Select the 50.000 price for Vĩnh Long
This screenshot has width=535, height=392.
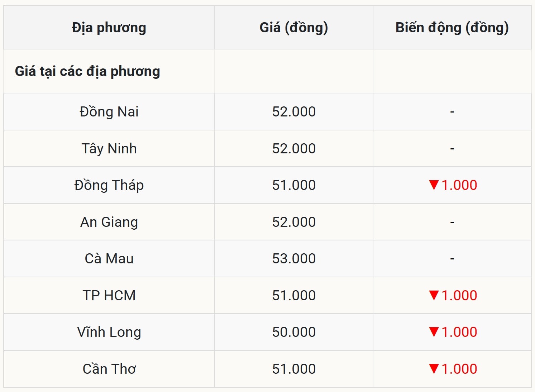coord(294,332)
